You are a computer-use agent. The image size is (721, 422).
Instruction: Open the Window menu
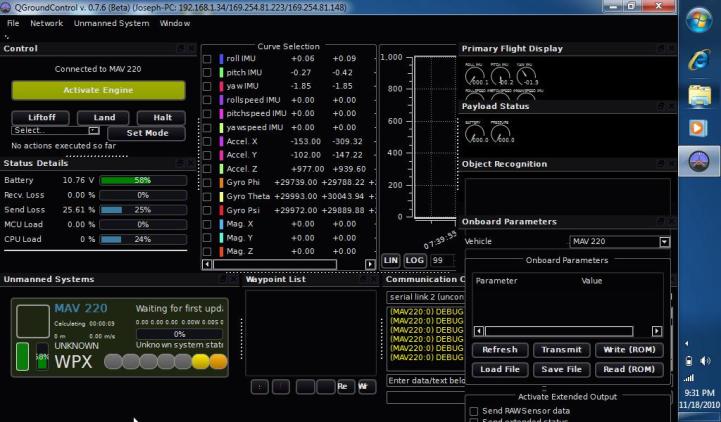tap(175, 23)
